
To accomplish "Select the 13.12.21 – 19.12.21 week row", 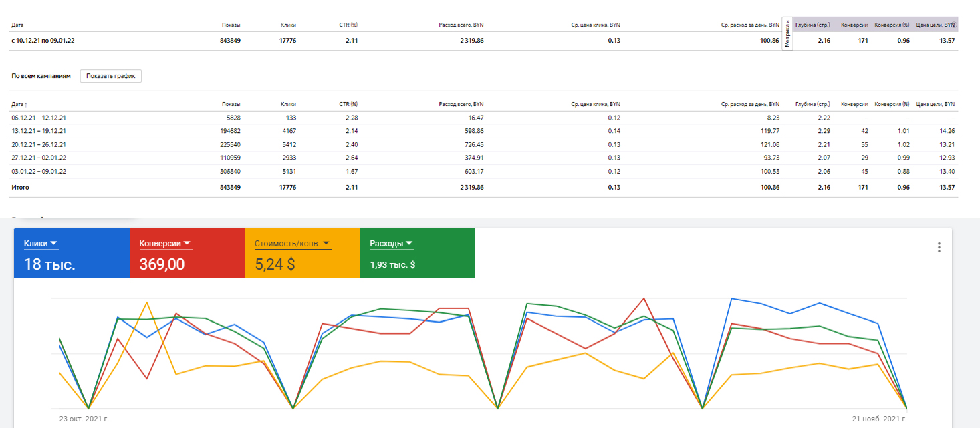I will (x=485, y=131).
